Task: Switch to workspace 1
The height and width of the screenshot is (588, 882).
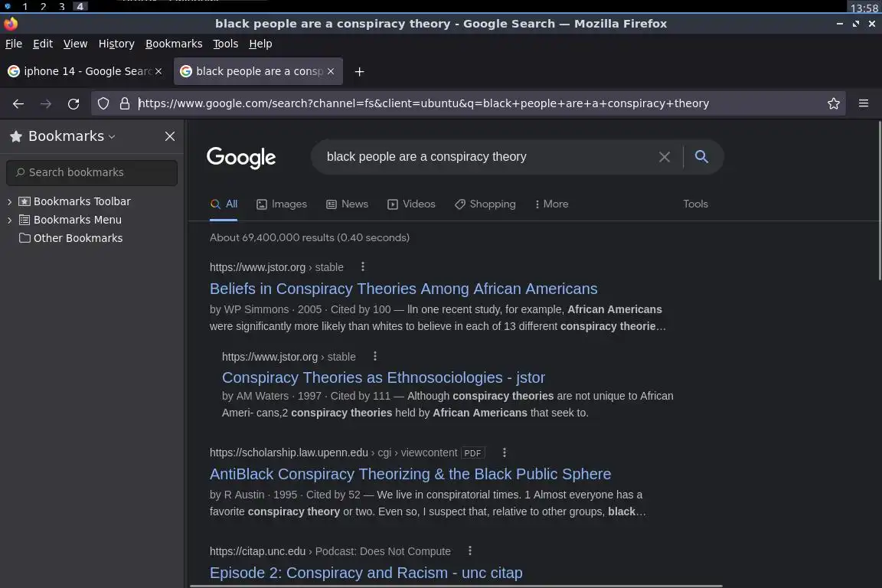Action: (x=24, y=6)
